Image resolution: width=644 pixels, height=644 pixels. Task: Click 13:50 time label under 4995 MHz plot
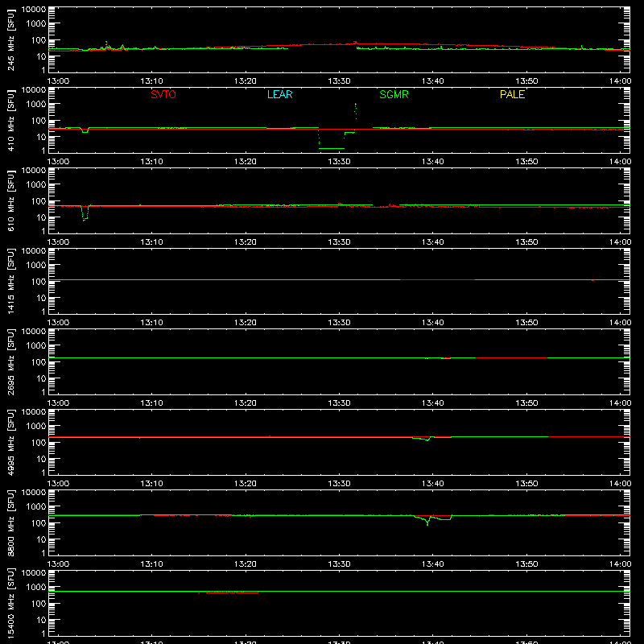pos(526,484)
